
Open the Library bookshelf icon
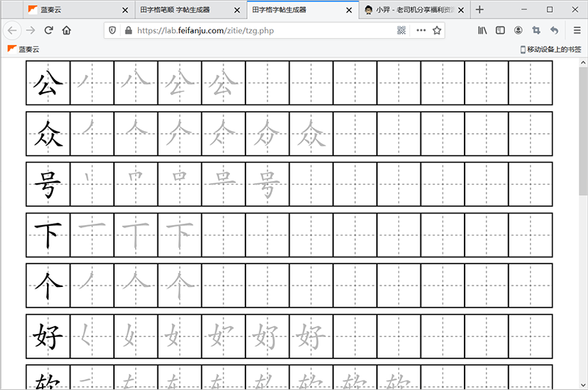click(483, 30)
